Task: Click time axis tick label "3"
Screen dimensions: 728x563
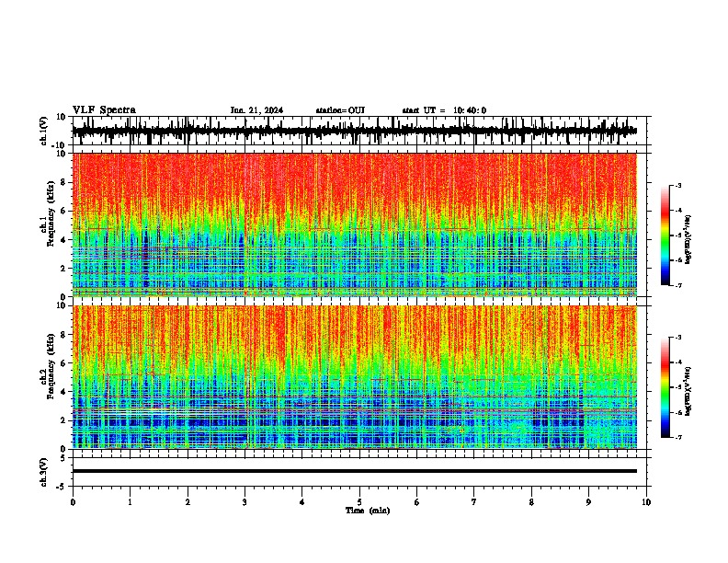Action: click(x=245, y=502)
